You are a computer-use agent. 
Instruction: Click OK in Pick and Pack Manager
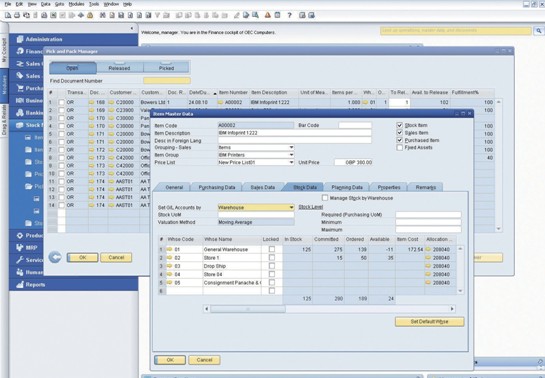coord(82,257)
